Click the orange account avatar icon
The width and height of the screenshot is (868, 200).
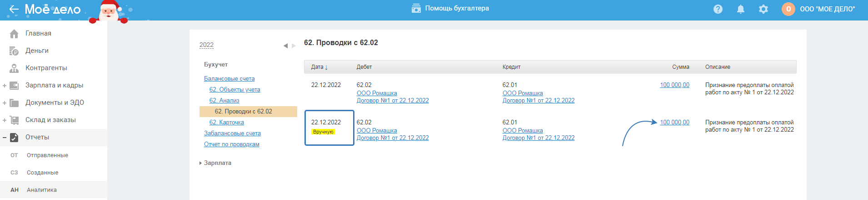[x=788, y=9]
